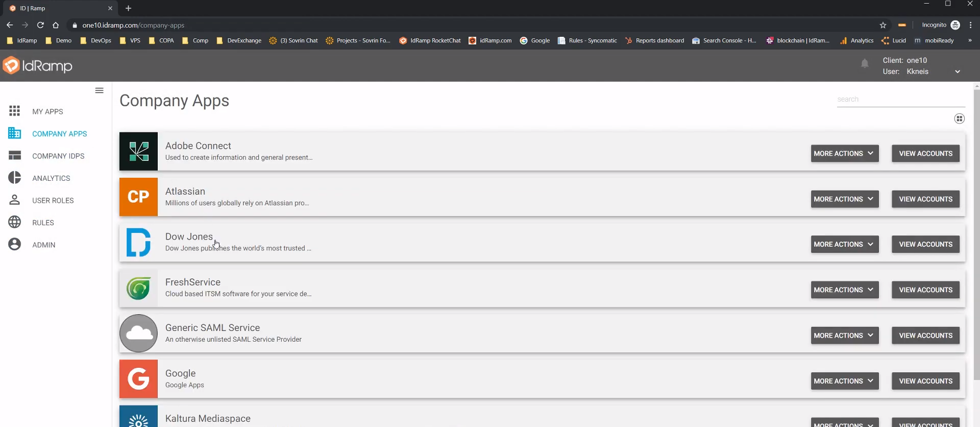Click the Kaltura Mediaspace logo
Image resolution: width=980 pixels, height=427 pixels.
(138, 416)
